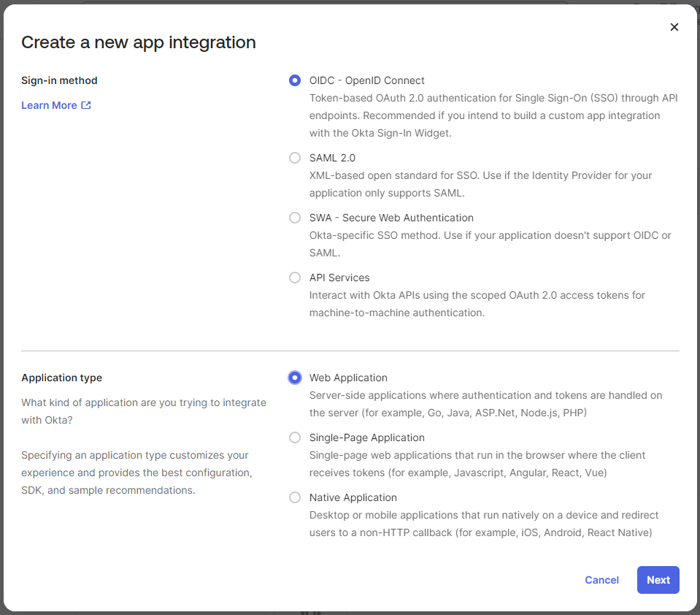Click the Web Application label text
This screenshot has width=700, height=615.
[x=348, y=378]
